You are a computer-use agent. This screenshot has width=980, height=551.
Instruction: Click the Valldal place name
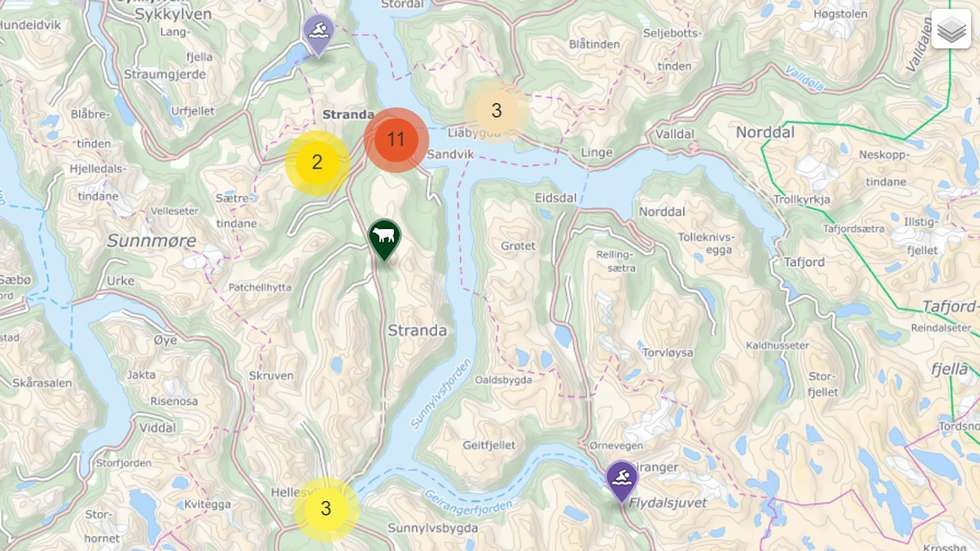674,134
